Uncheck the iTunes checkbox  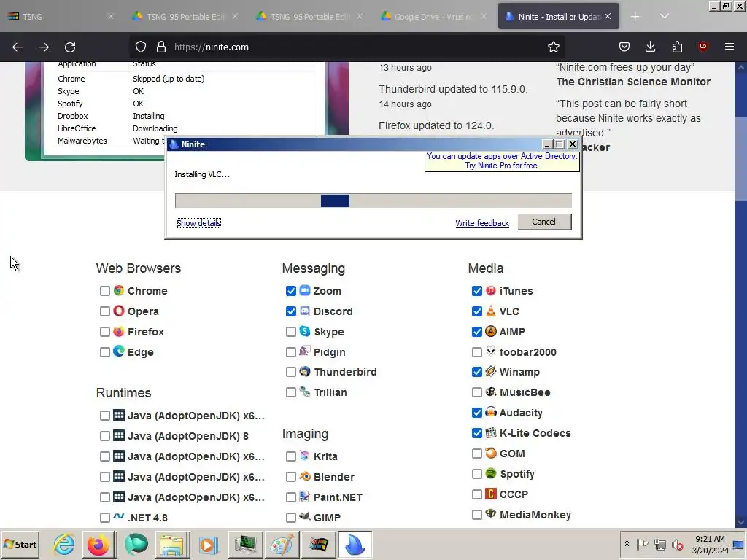(x=477, y=291)
